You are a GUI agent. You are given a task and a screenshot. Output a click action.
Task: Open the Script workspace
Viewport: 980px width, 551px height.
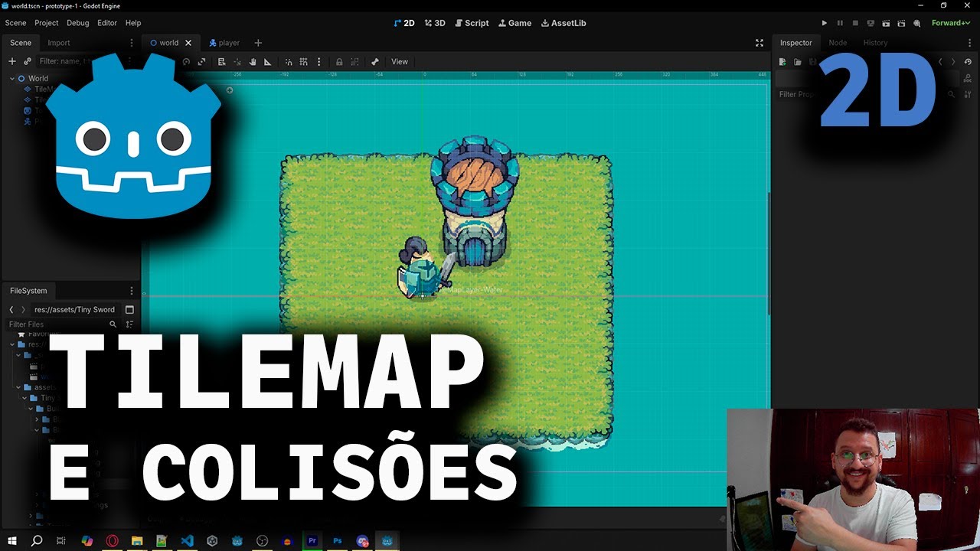click(471, 23)
